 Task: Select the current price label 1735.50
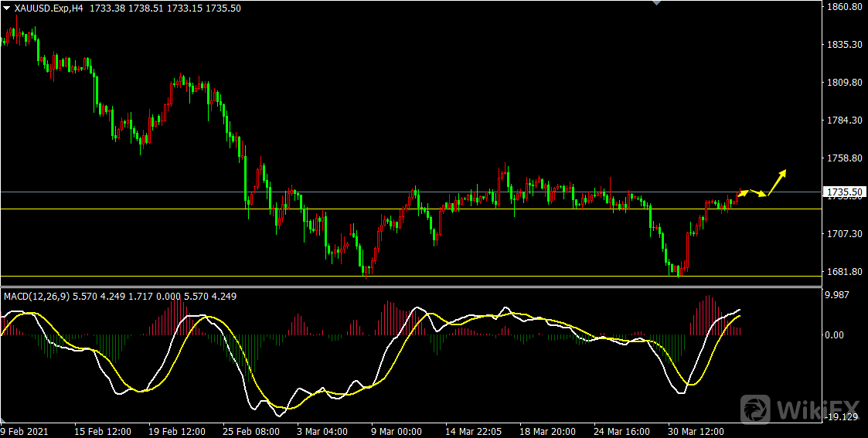844,192
